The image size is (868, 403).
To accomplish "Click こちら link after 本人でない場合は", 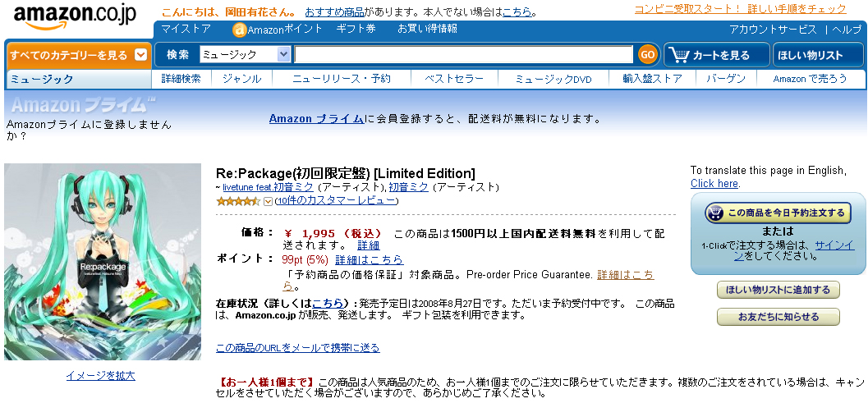I will [x=517, y=11].
